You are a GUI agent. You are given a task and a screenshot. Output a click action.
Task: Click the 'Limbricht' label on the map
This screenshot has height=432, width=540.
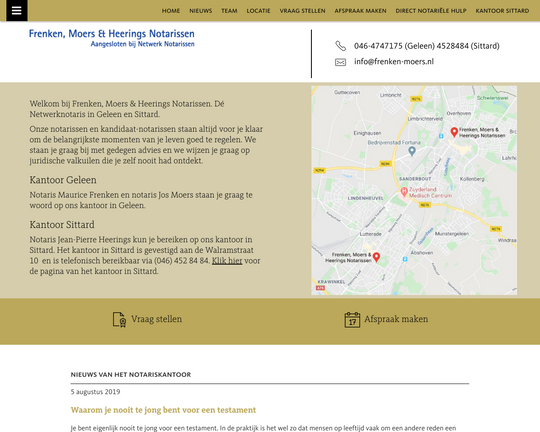click(391, 95)
